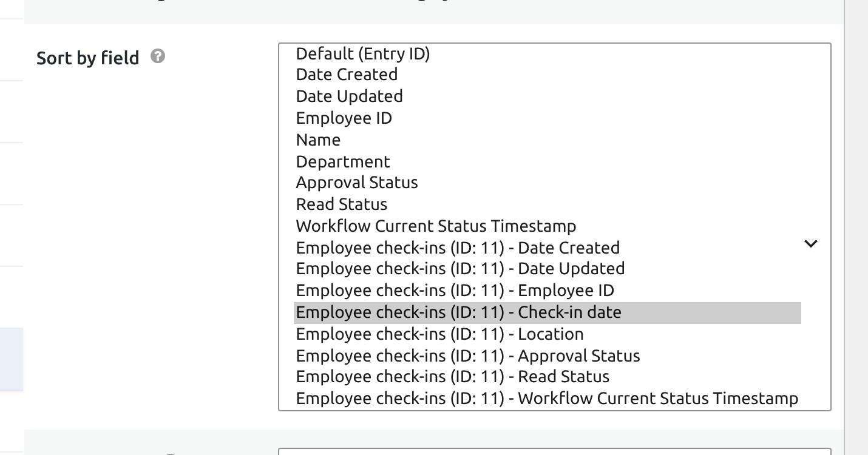This screenshot has width=868, height=455.
Task: Select "Employee check-ins (ID: 11) - Date Created"
Action: (548, 248)
